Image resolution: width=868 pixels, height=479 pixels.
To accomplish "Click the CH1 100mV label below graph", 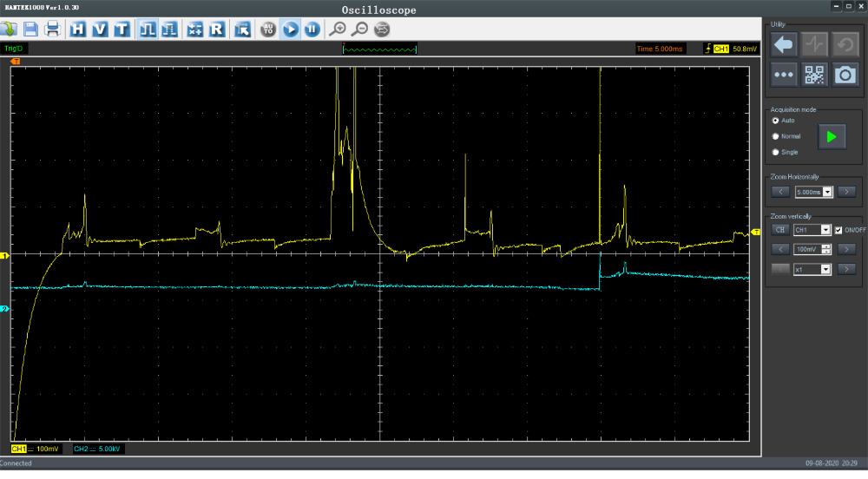I will (36, 449).
